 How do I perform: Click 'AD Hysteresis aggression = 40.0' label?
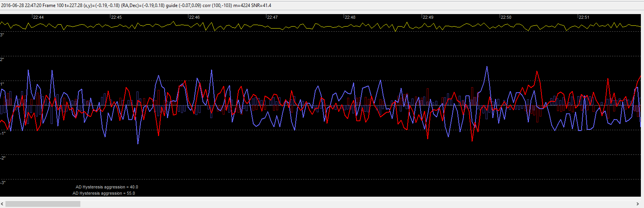coord(107,187)
